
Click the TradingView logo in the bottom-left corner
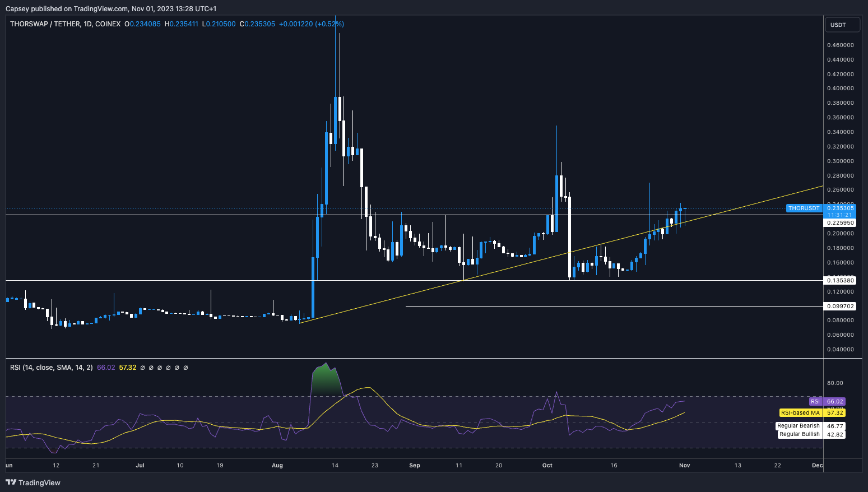tap(34, 482)
